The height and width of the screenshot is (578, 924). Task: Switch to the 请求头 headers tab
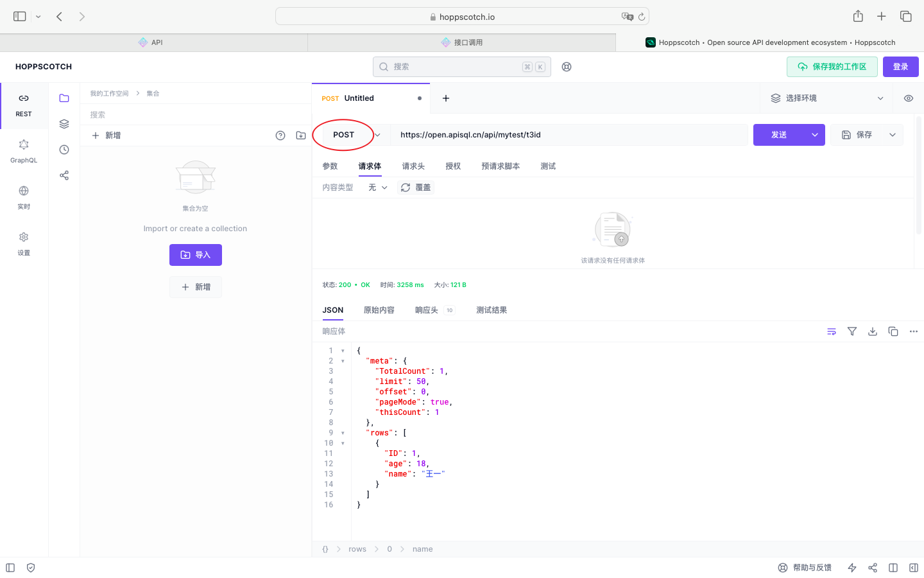pyautogui.click(x=413, y=166)
